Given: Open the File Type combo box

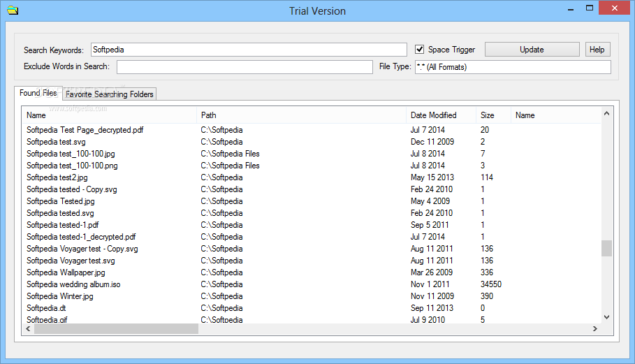Looking at the screenshot, I should coord(513,67).
